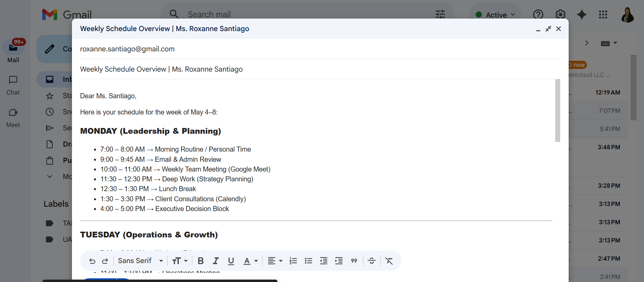Expand the text alignment options
644x282 pixels.
click(275, 261)
